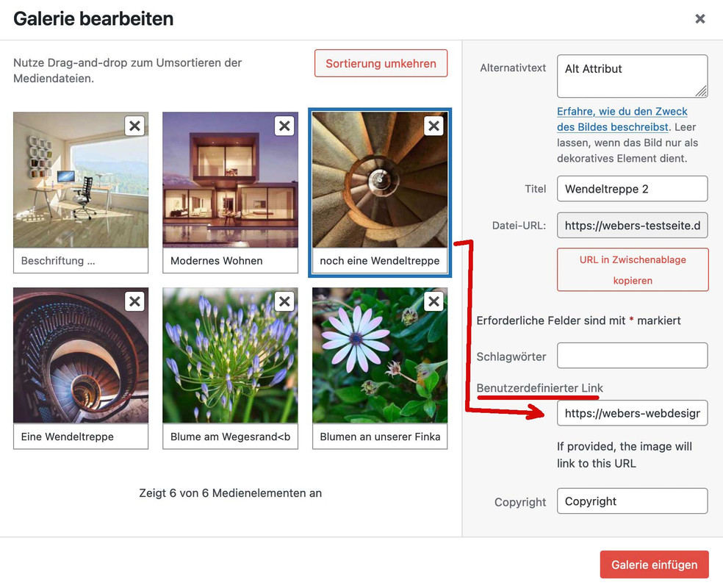Image resolution: width=723 pixels, height=588 pixels.
Task: Click the 'Benutzerdefinierter Link' label
Action: tap(539, 388)
